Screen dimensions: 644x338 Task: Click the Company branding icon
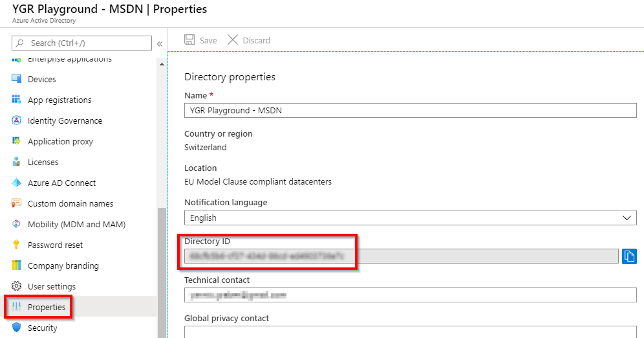point(16,265)
